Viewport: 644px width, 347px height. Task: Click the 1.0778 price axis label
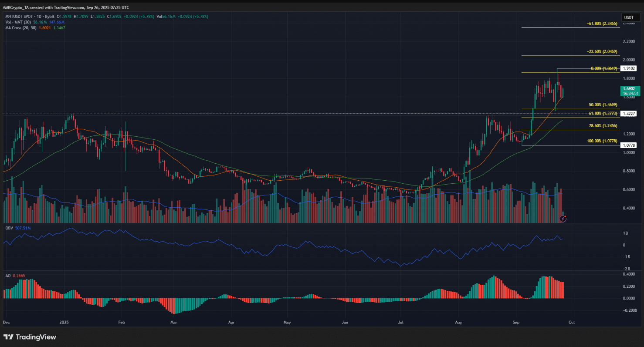point(629,145)
